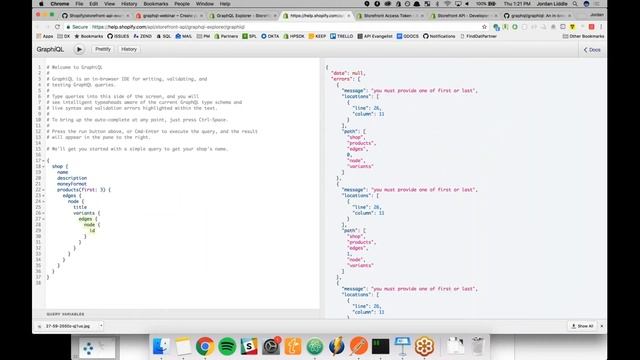Open the GDOCS bookmark
The width and height of the screenshot is (640, 360).
click(x=408, y=36)
